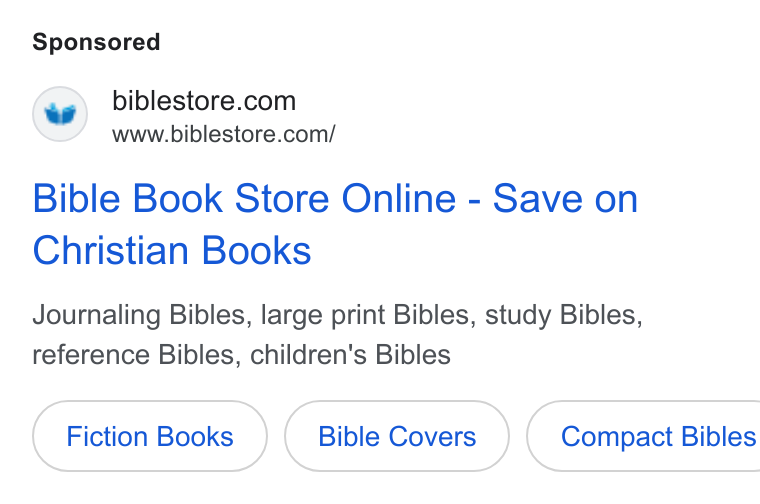
Task: Click the www.biblestore.com/ display URL
Action: tap(223, 134)
